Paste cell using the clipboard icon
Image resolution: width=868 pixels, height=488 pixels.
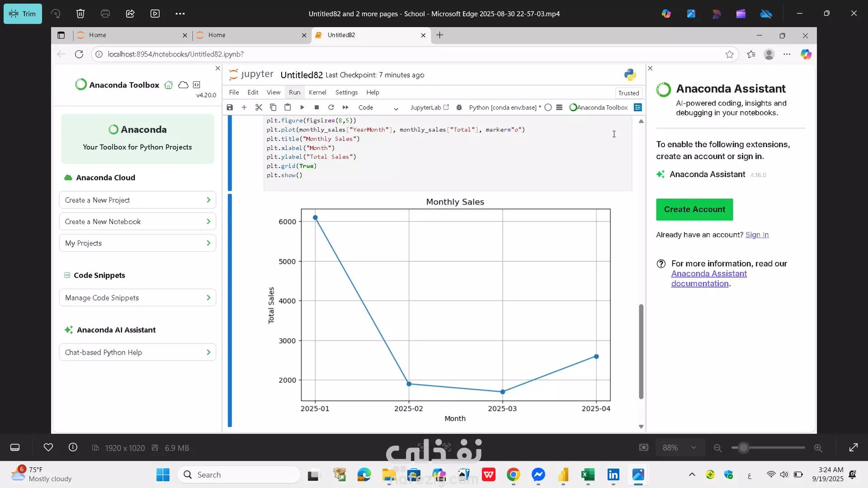pyautogui.click(x=288, y=108)
